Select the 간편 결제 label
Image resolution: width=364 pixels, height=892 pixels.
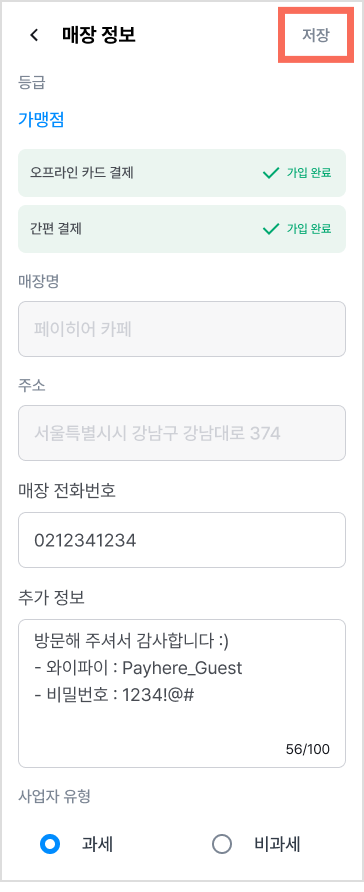[56, 229]
